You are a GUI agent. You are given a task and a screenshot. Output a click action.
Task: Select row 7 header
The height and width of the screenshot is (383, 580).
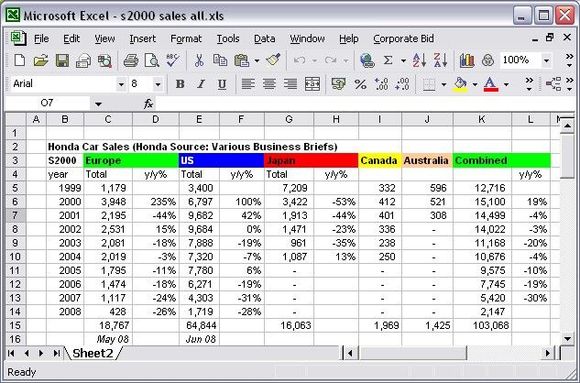[15, 215]
